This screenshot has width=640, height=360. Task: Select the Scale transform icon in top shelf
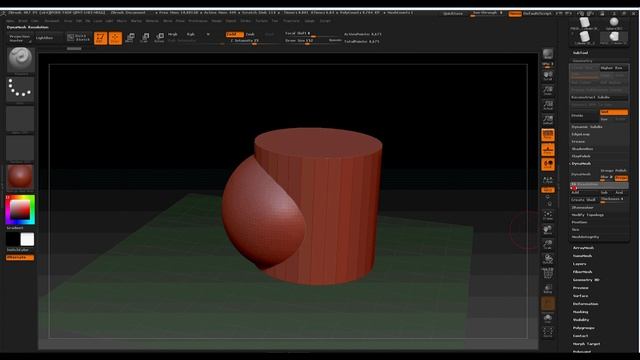coord(144,38)
